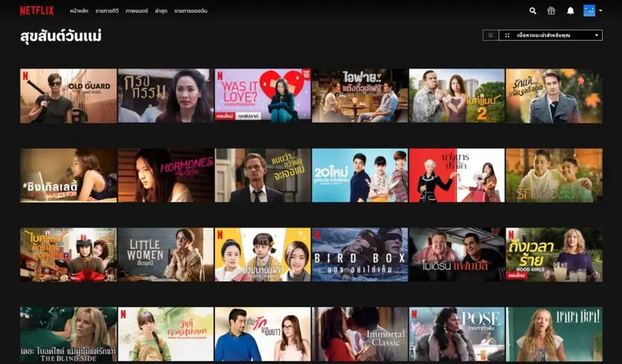The width and height of the screenshot is (622, 364).
Task: Select the Was It Love? title card
Action: click(x=262, y=96)
